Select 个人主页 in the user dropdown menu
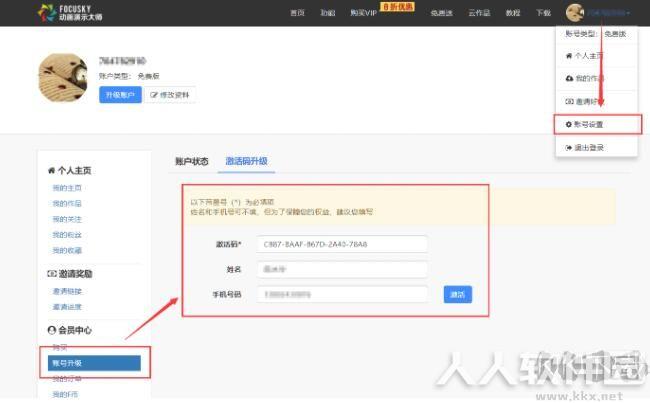Image resolution: width=650 pixels, height=403 pixels. point(589,56)
